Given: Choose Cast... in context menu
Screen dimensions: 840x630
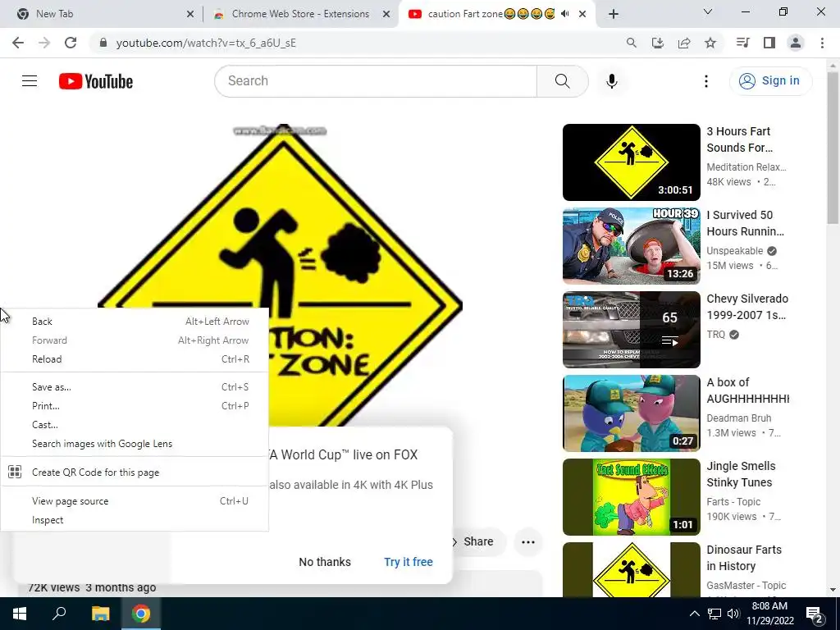Looking at the screenshot, I should pyautogui.click(x=135, y=425).
